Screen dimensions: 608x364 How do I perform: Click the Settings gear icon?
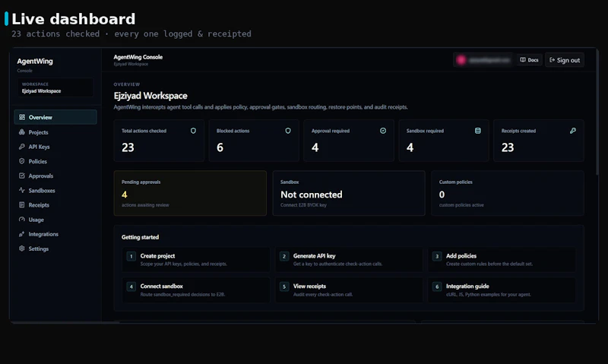coord(22,248)
